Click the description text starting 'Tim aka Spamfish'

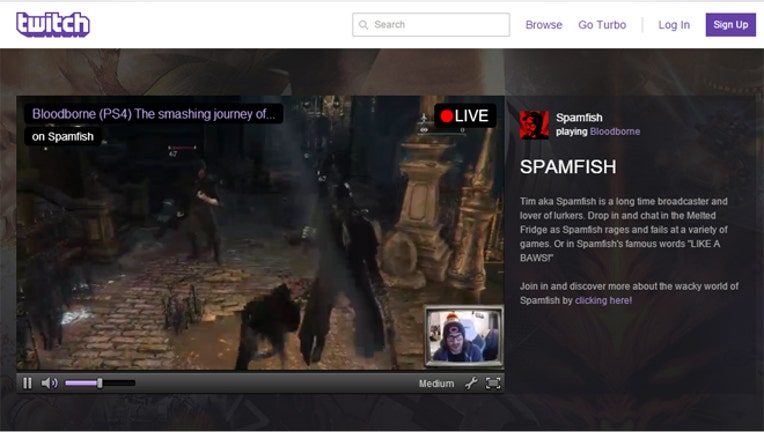tap(624, 229)
